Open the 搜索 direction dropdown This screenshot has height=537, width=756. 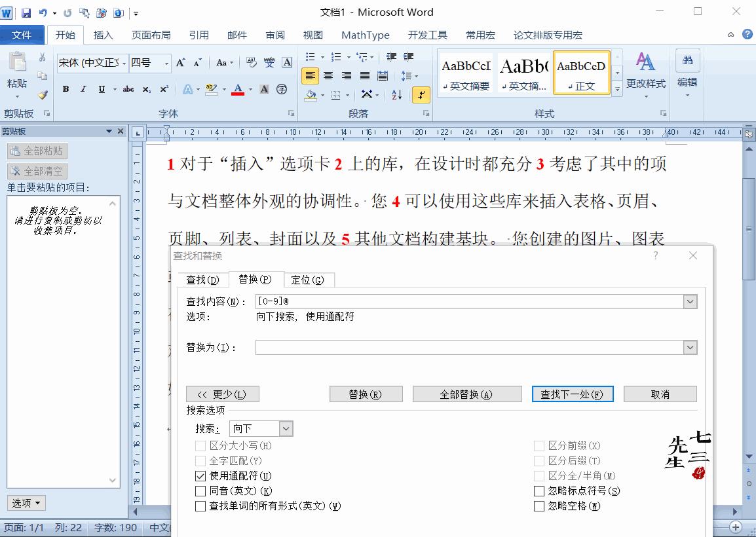coord(286,428)
